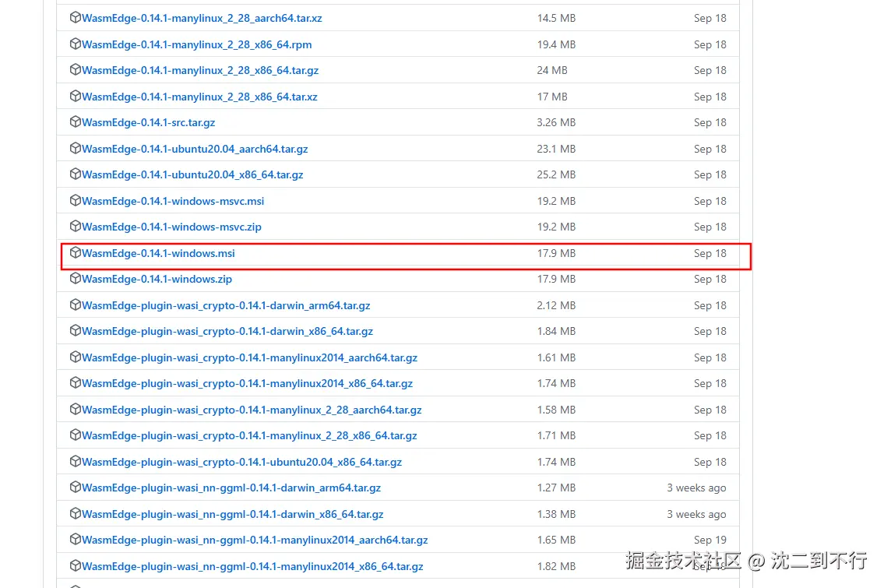This screenshot has height=588, width=884.
Task: Open WasmEdge-0.14.1-manylinux_2_28_x86_64.tar.xz link
Action: tap(199, 97)
